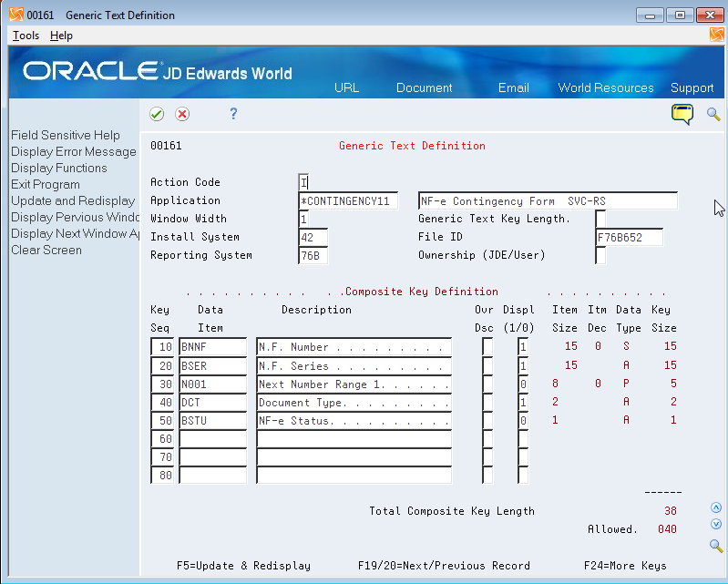Click Ovr Dsc field on N.F. Series row
728x584 pixels.
487,366
